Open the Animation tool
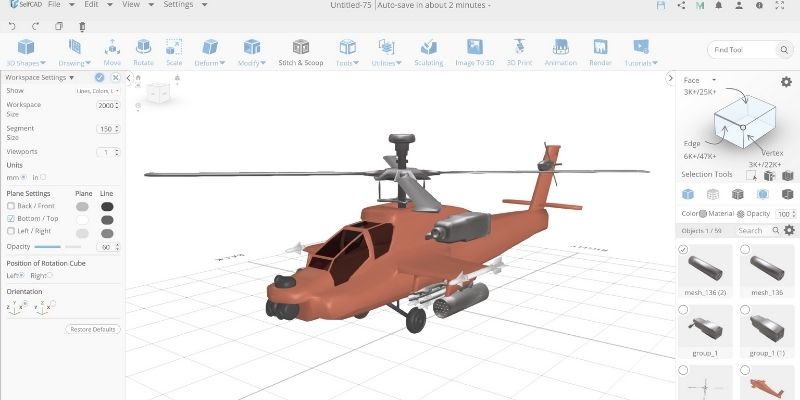Viewport: 800px width, 400px height. (560, 51)
